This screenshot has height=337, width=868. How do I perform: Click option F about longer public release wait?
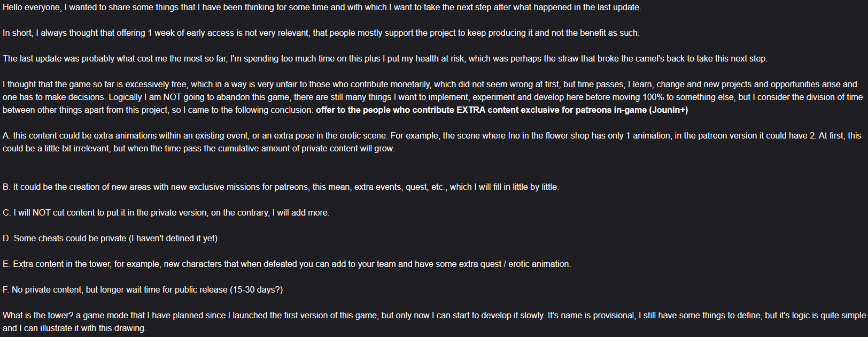click(143, 290)
